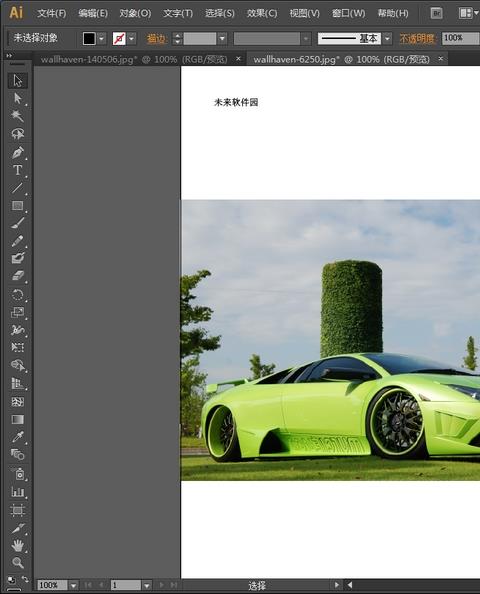
Task: Open the 文件(F) menu
Action: [52, 14]
